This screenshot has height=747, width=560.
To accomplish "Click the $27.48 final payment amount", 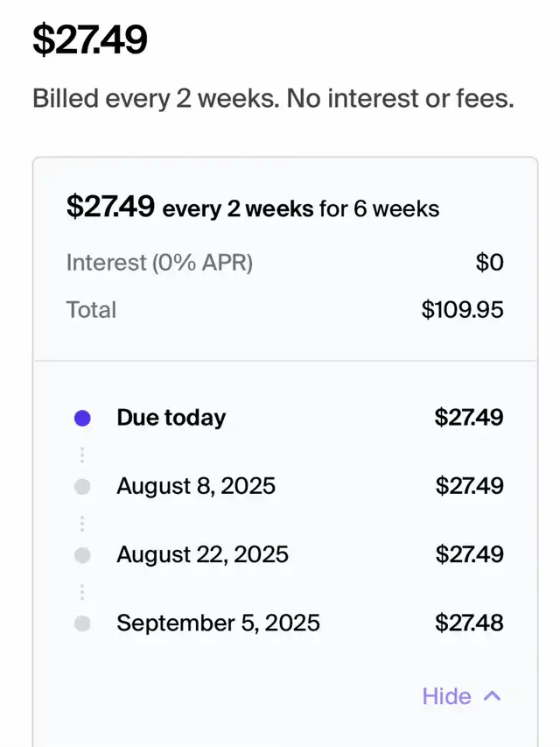I will pyautogui.click(x=469, y=624).
